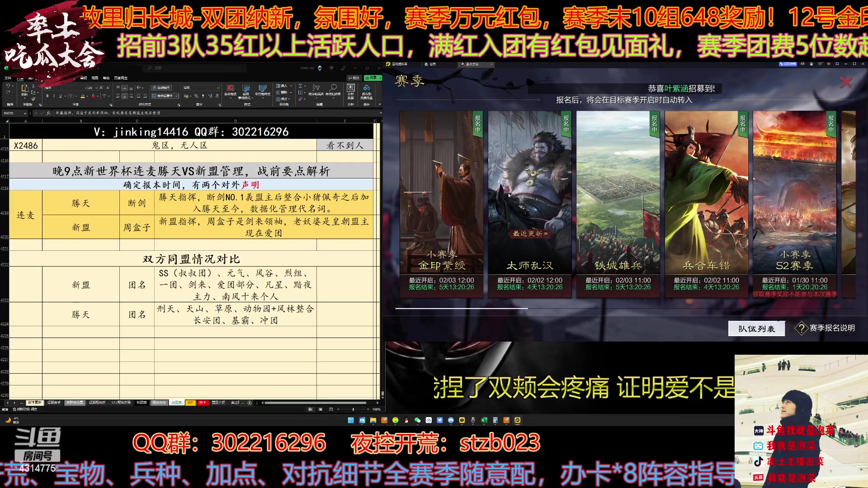Click the fx insert function icon
The image size is (868, 488).
pyautogui.click(x=48, y=113)
